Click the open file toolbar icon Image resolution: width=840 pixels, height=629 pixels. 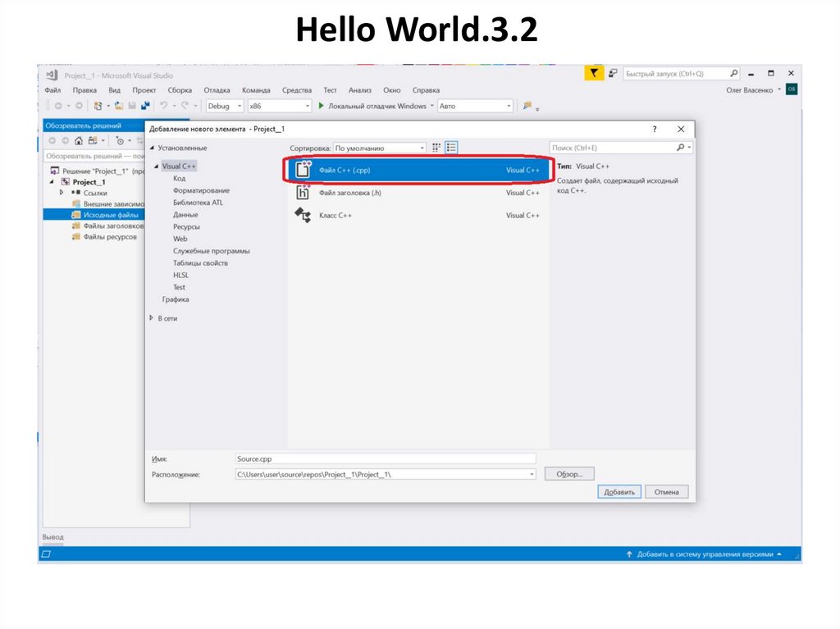point(119,106)
